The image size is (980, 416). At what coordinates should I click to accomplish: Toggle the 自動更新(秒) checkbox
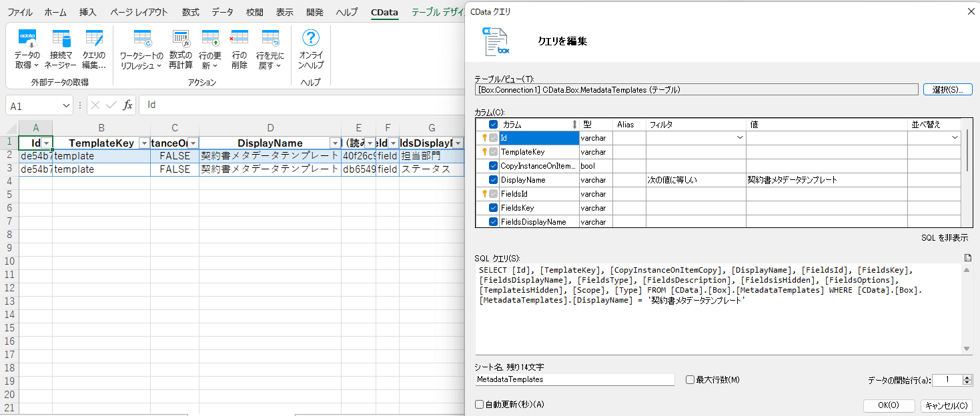pos(479,404)
